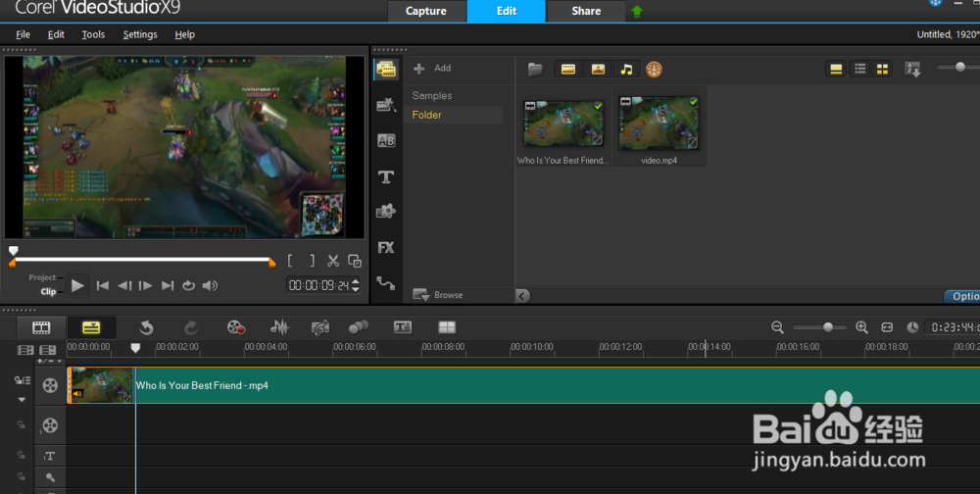Screen dimensions: 980x494
Task: Select the Samples library folder
Action: [x=432, y=96]
